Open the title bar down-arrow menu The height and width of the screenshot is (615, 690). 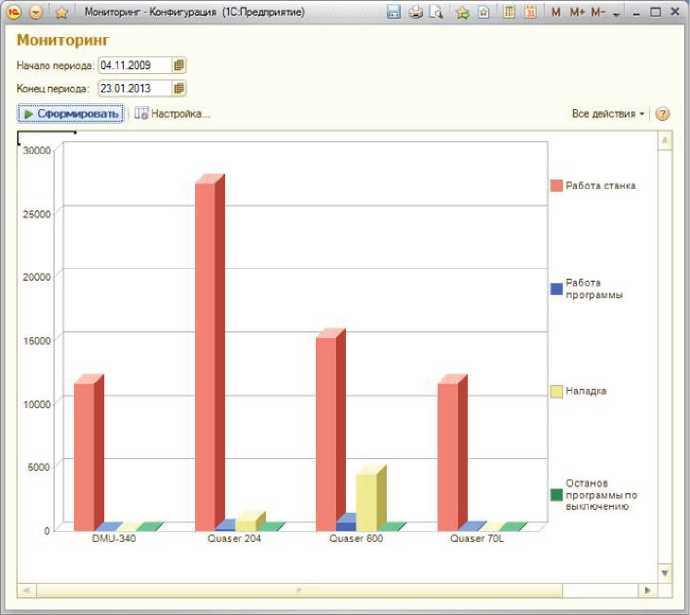[x=616, y=13]
